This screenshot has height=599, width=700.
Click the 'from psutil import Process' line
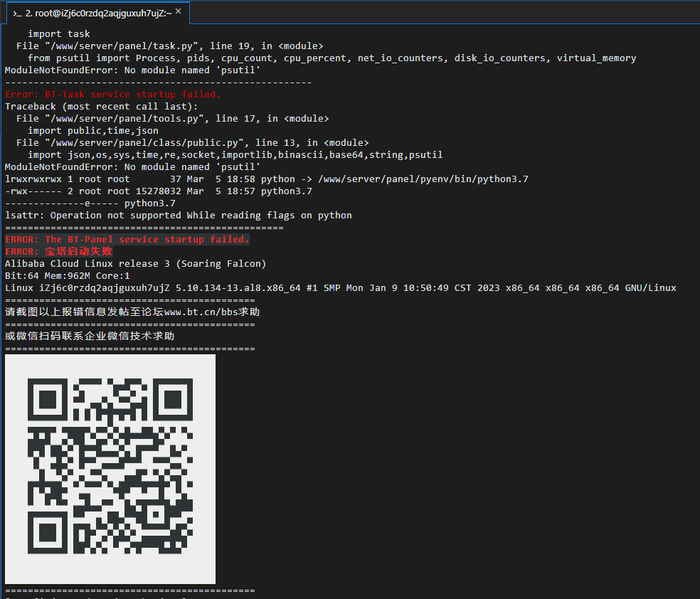[332, 58]
